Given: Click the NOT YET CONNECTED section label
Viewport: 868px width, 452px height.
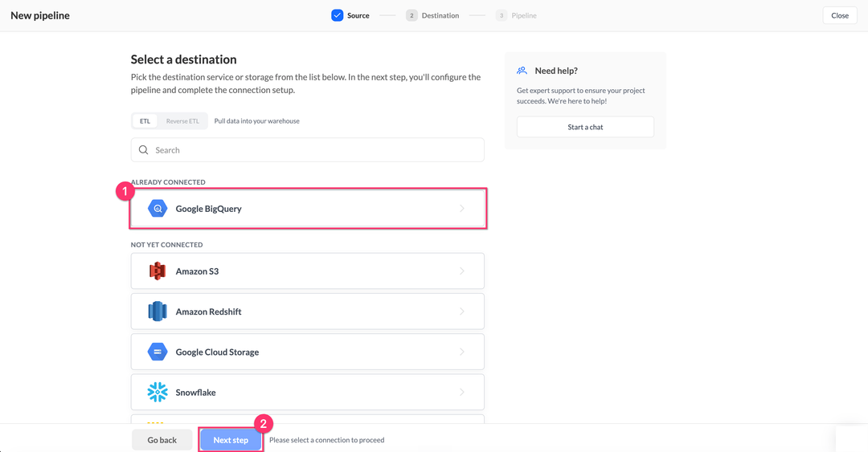Looking at the screenshot, I should [166, 245].
